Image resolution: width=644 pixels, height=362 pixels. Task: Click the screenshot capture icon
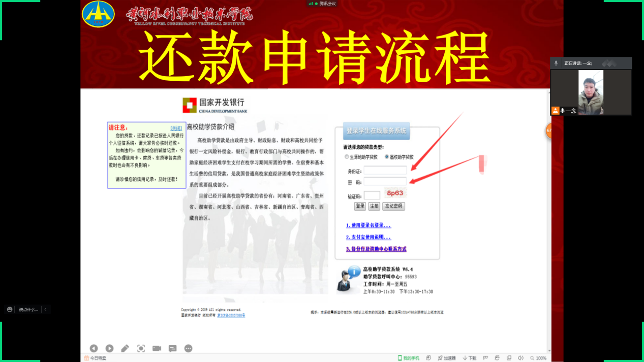(x=141, y=348)
